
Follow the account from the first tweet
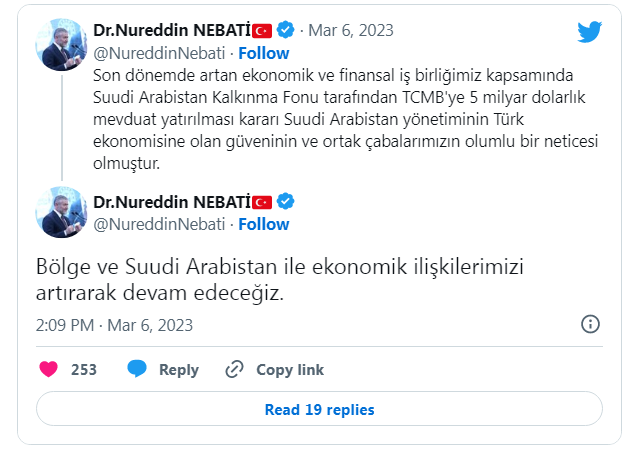pyautogui.click(x=264, y=53)
